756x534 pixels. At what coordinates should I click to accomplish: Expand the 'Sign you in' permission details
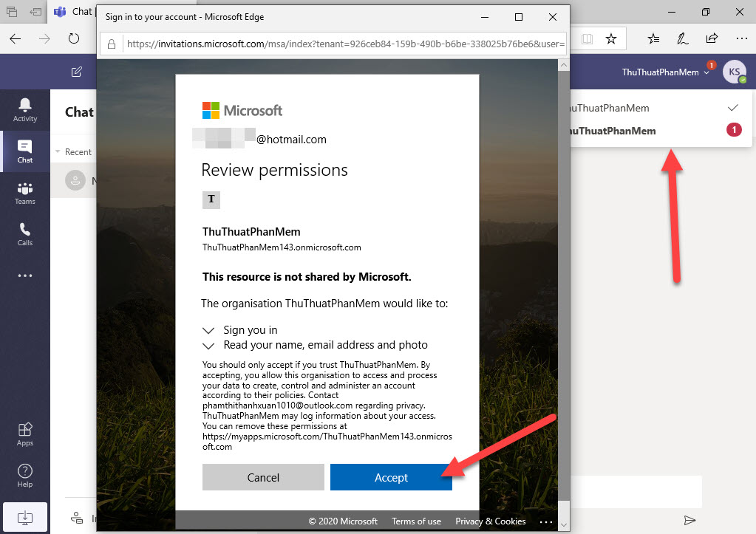pyautogui.click(x=210, y=330)
